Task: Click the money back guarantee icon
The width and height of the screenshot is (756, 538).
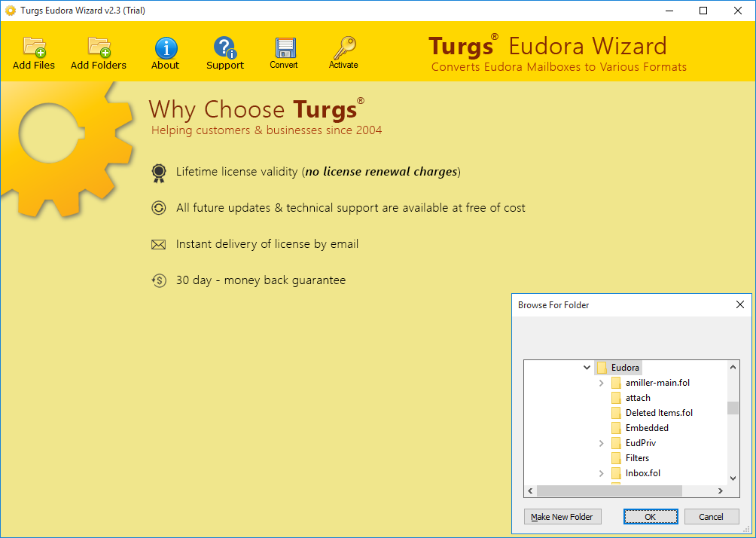Action: pyautogui.click(x=159, y=280)
